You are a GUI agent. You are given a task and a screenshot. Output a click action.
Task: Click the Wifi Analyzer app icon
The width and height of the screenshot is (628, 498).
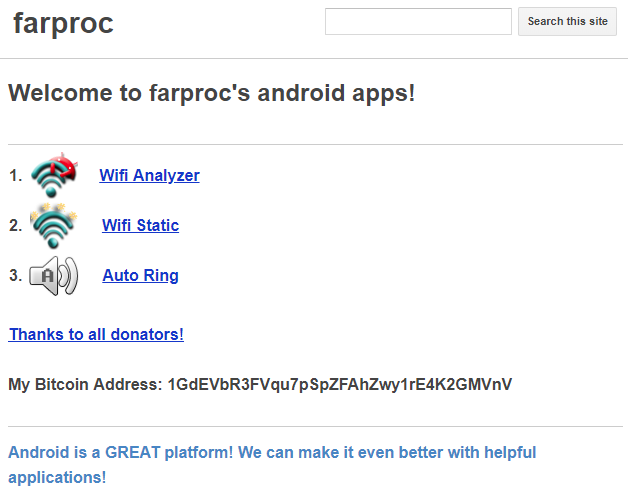54,175
